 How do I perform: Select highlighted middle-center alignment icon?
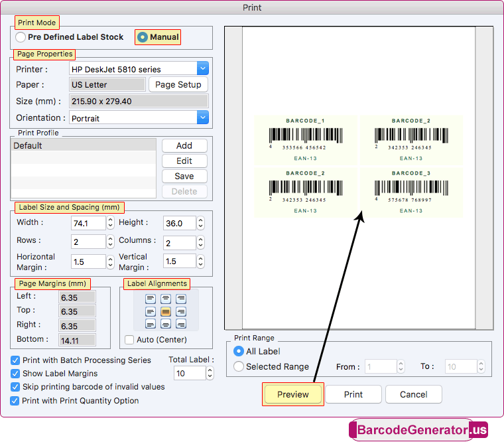click(166, 311)
